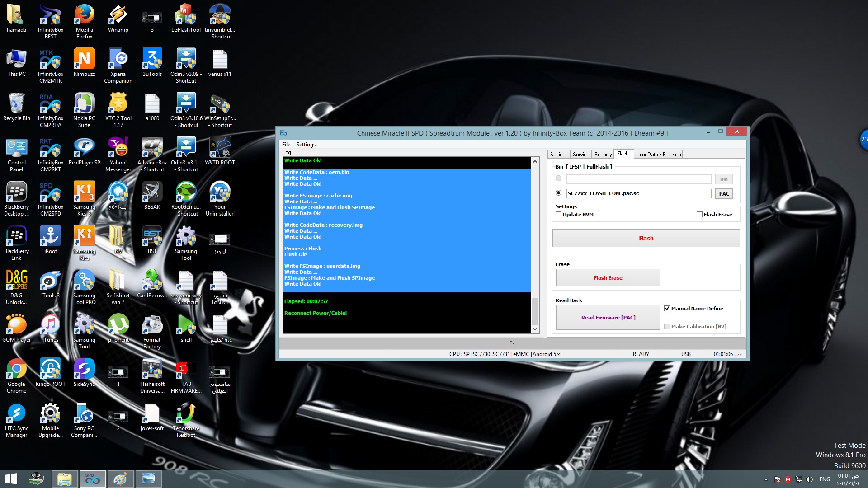
Task: Open the iRoot desktop icon
Action: pos(51,239)
